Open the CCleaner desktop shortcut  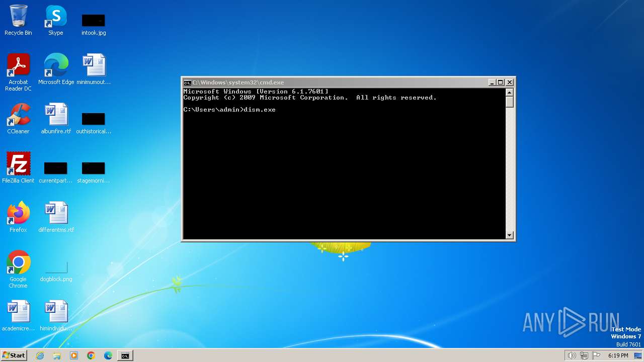(x=18, y=119)
